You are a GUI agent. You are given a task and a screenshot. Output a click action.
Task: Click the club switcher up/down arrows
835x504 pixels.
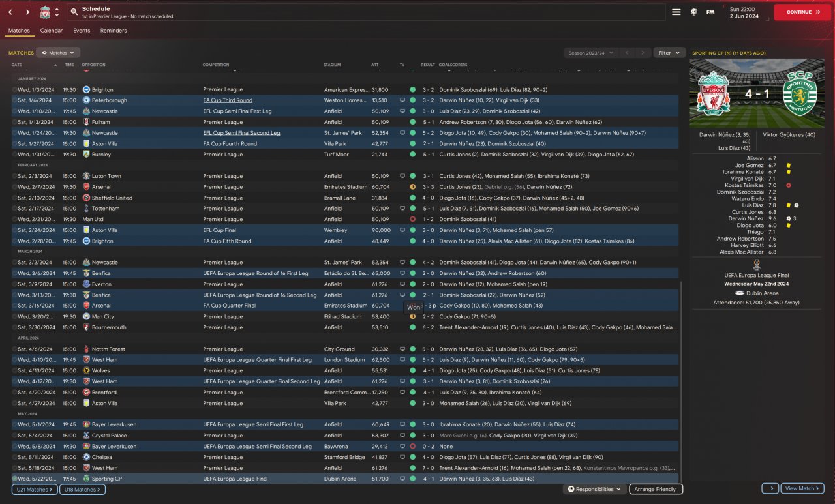57,12
